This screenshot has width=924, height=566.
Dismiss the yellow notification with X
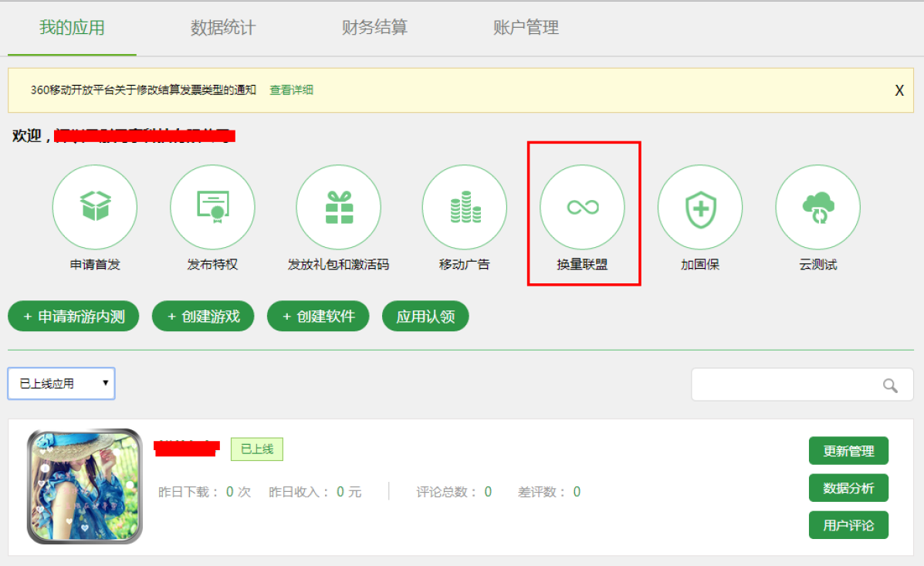click(899, 90)
